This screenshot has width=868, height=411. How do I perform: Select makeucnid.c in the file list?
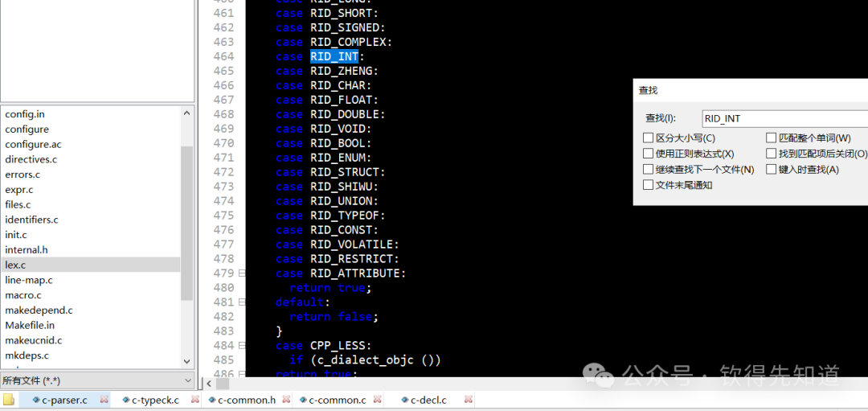pyautogui.click(x=34, y=340)
